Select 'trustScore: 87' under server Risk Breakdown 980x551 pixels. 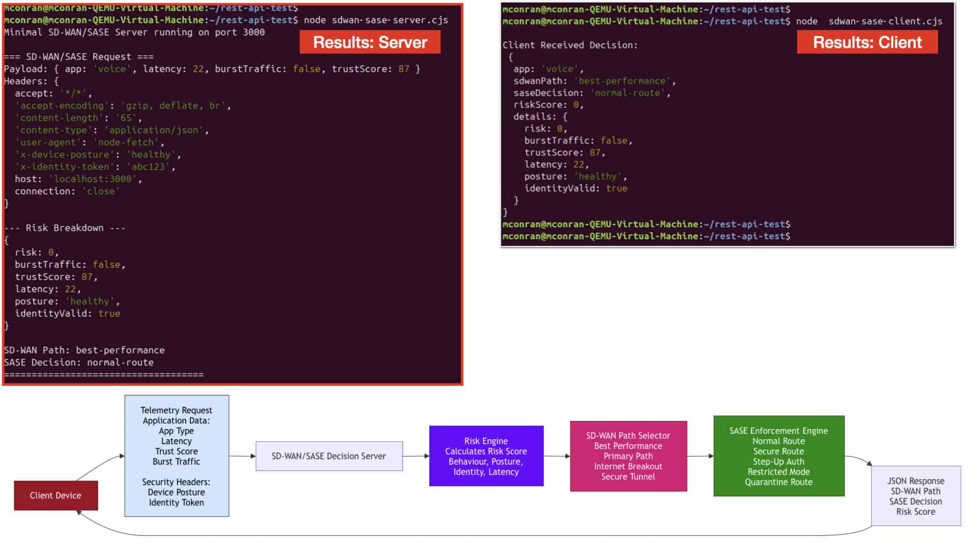56,277
